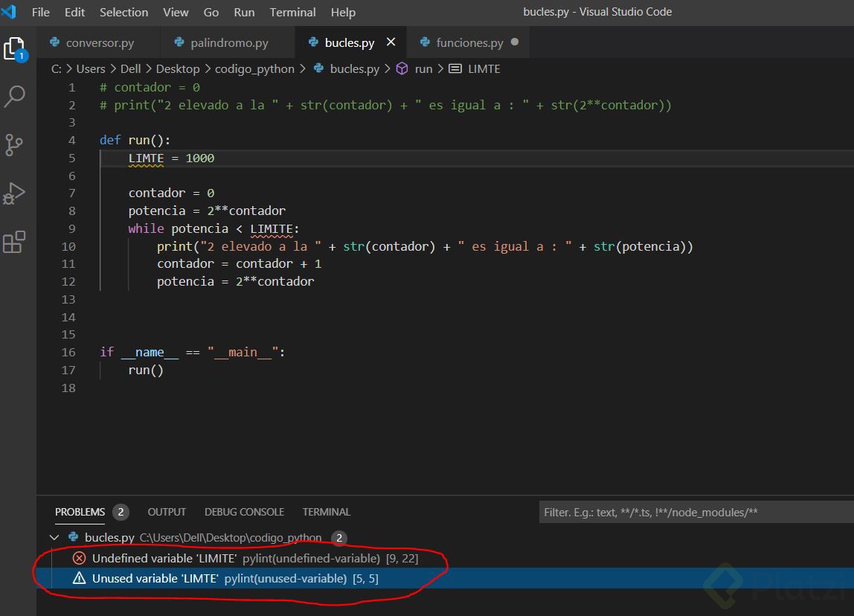Close the bucles.py editor tab

(x=391, y=42)
